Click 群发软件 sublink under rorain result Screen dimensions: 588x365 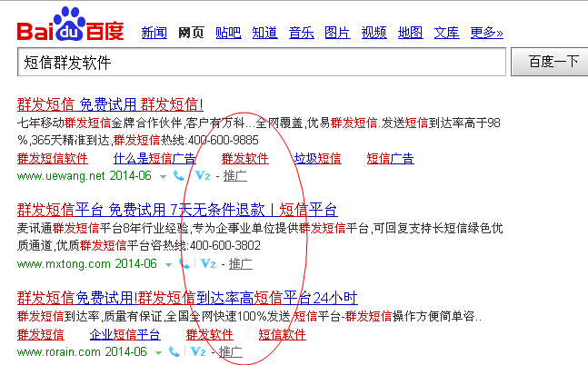[x=210, y=334]
